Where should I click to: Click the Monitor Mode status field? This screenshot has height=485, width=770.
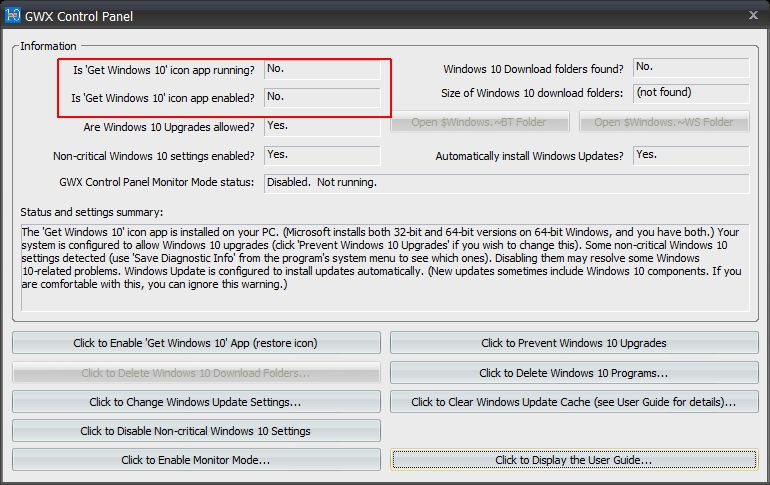[505, 184]
